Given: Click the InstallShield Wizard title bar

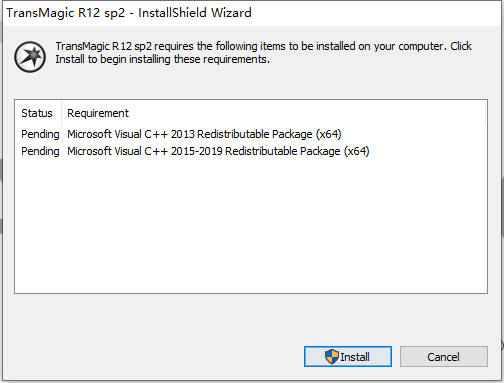Looking at the screenshot, I should 252,13.
